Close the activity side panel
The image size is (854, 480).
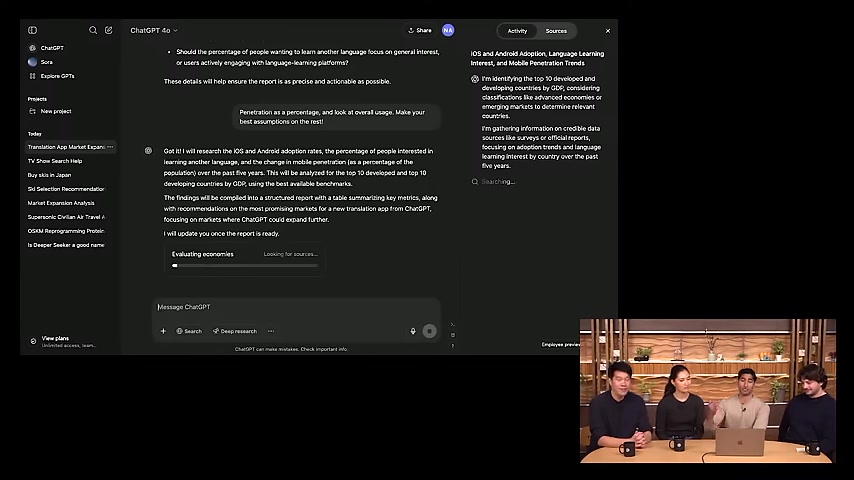tap(608, 31)
